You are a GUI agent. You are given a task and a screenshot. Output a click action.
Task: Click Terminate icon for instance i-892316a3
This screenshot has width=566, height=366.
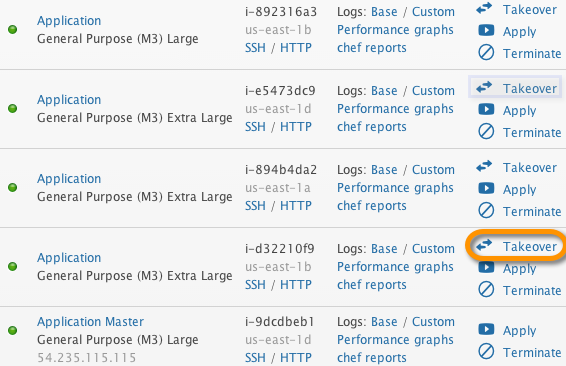[486, 53]
